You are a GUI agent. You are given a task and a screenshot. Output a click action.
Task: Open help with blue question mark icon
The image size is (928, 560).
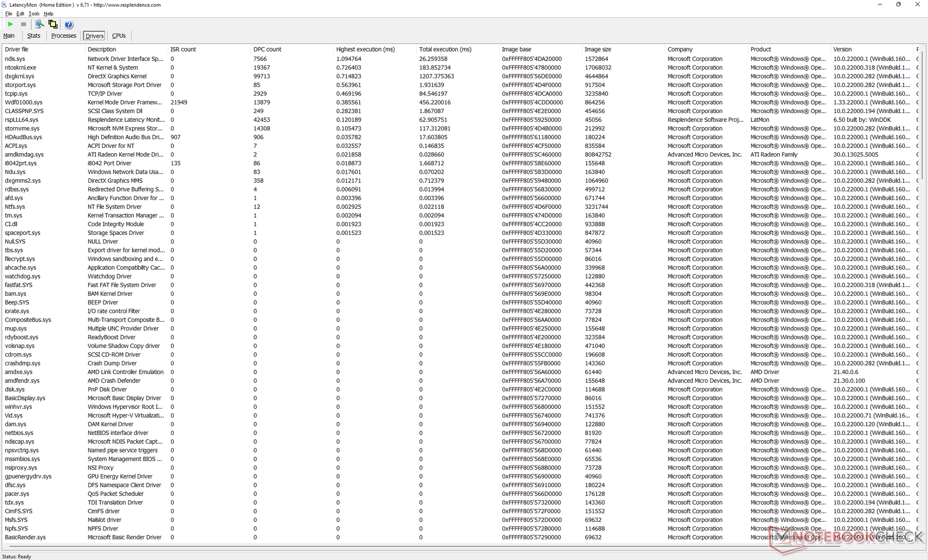point(69,24)
